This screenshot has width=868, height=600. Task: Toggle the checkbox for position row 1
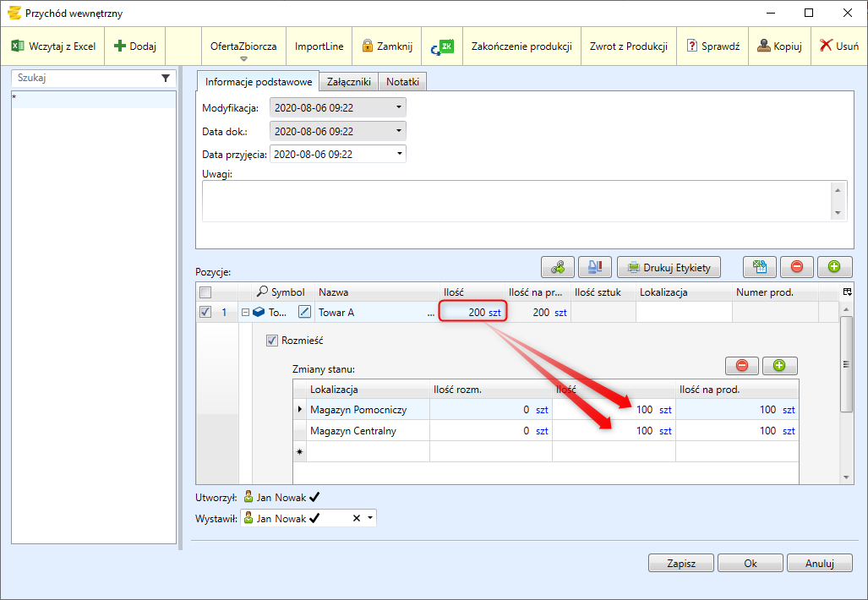coord(205,313)
